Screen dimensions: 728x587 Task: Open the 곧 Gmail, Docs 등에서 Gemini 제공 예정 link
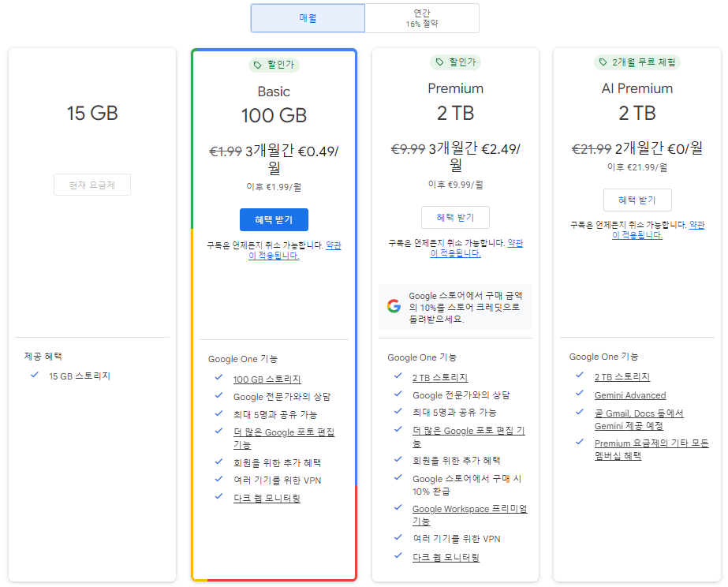tap(639, 420)
